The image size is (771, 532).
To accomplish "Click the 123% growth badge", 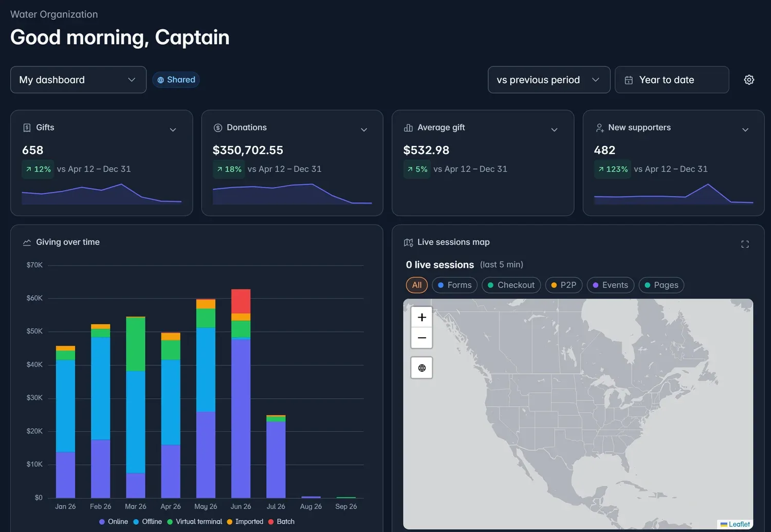I will [x=613, y=169].
